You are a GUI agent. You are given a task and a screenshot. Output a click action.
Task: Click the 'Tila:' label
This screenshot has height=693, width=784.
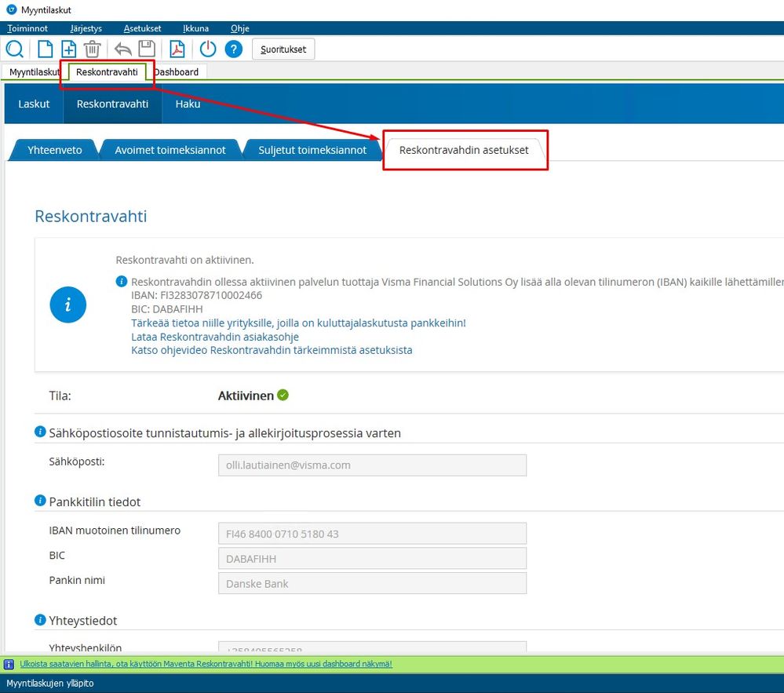[60, 396]
